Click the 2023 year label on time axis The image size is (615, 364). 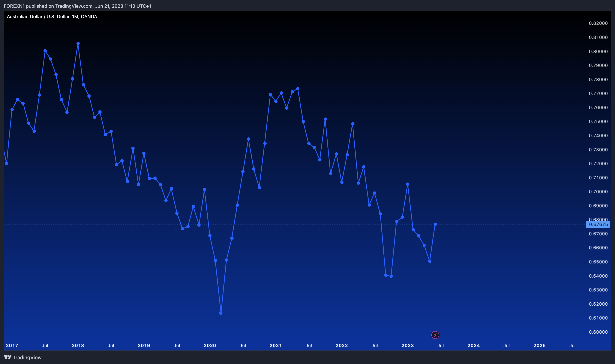(408, 345)
